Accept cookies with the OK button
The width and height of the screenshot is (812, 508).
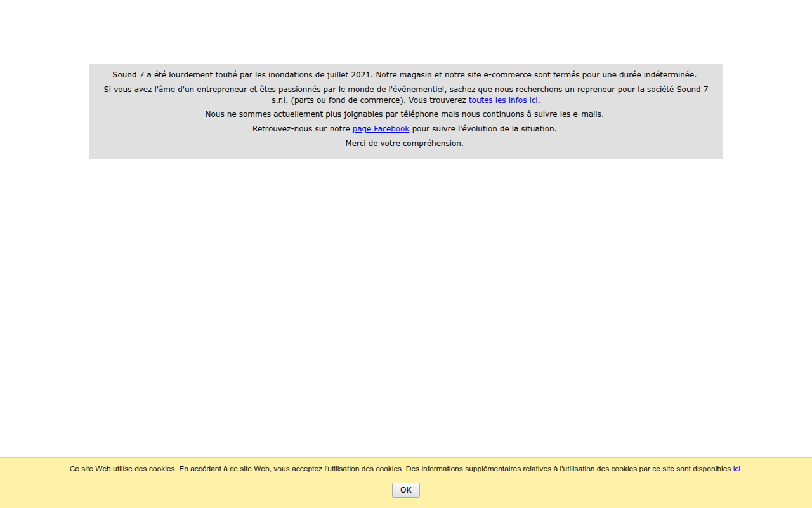click(x=406, y=490)
